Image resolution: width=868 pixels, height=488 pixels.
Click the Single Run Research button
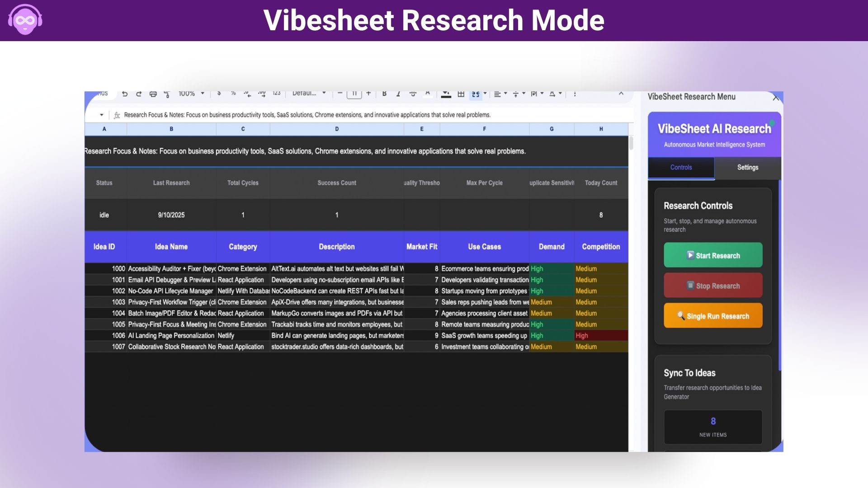(x=713, y=315)
